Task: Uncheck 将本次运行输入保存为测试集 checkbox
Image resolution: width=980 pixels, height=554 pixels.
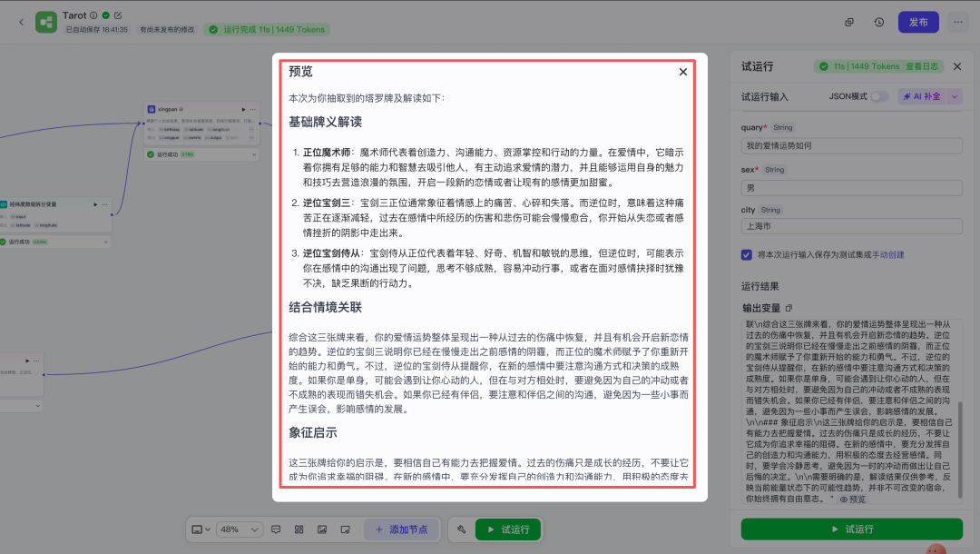Action: click(747, 255)
